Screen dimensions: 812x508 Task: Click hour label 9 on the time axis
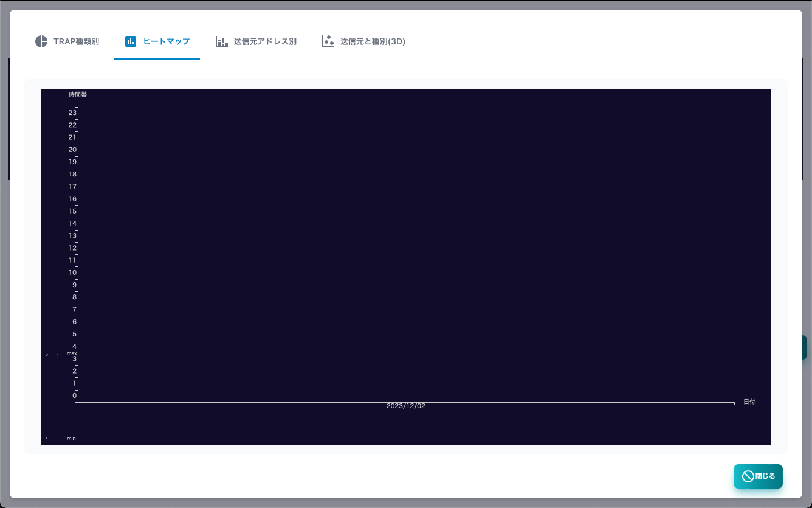pos(74,285)
